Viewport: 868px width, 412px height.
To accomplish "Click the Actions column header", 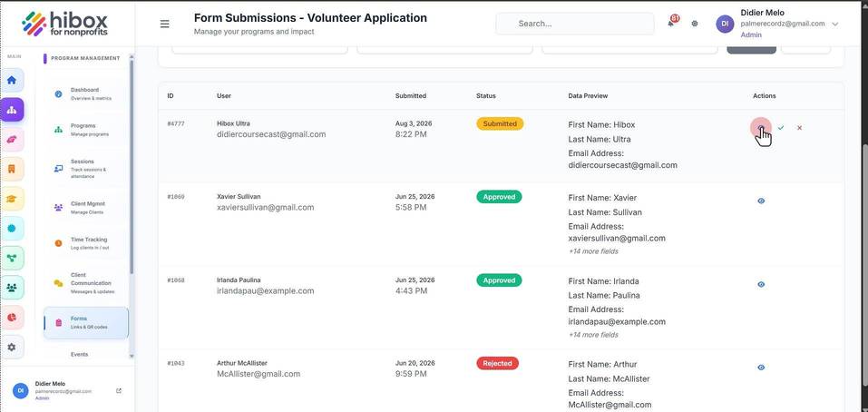I will [x=765, y=96].
